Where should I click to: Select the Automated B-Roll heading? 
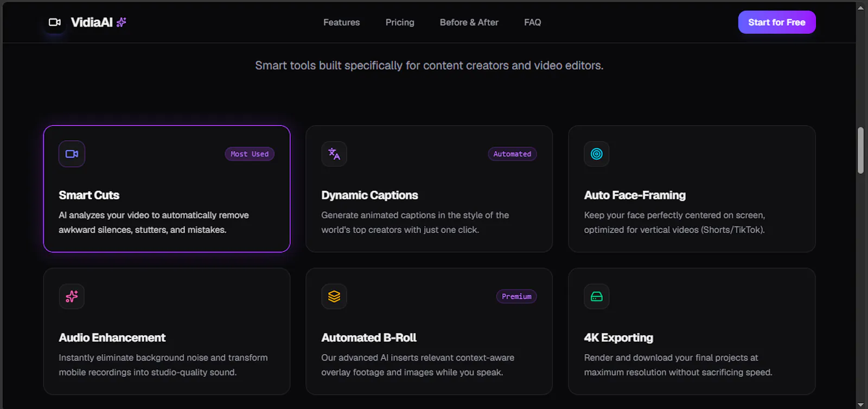click(369, 337)
